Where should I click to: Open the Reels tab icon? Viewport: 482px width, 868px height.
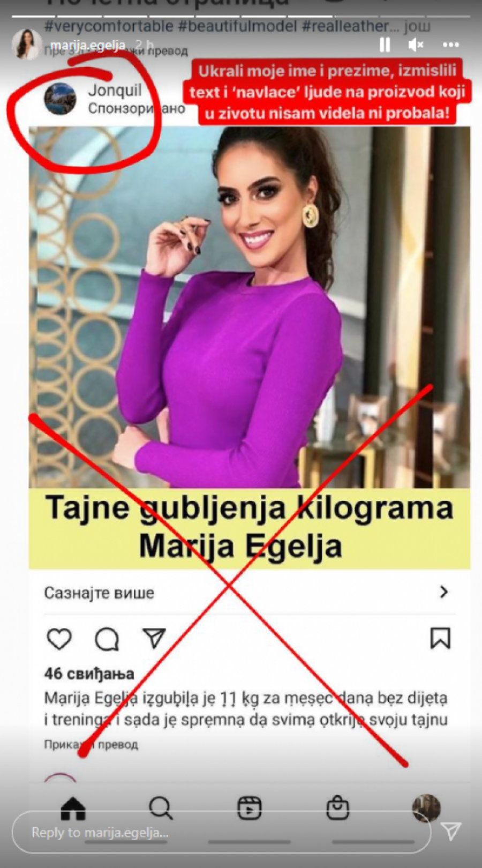click(x=249, y=808)
